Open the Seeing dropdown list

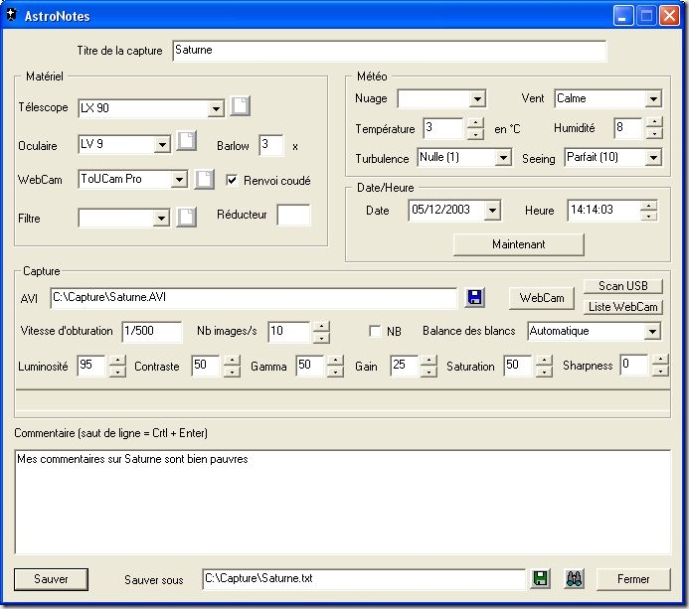652,158
